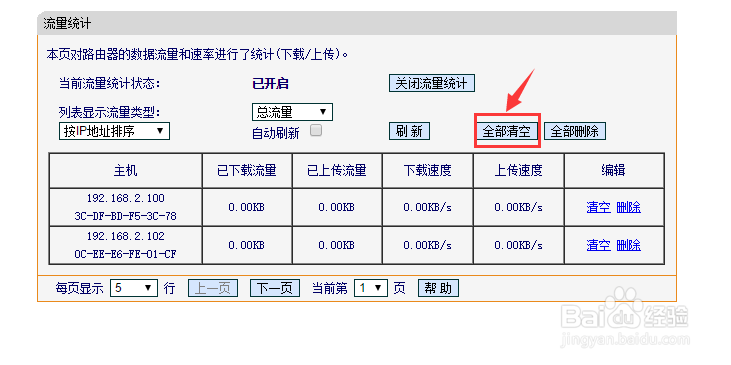Click download speed cell for 192.168.2.102

click(x=428, y=245)
